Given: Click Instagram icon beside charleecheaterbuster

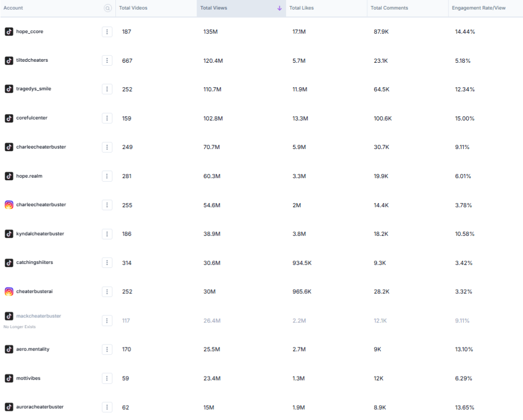Looking at the screenshot, I should click(9, 205).
